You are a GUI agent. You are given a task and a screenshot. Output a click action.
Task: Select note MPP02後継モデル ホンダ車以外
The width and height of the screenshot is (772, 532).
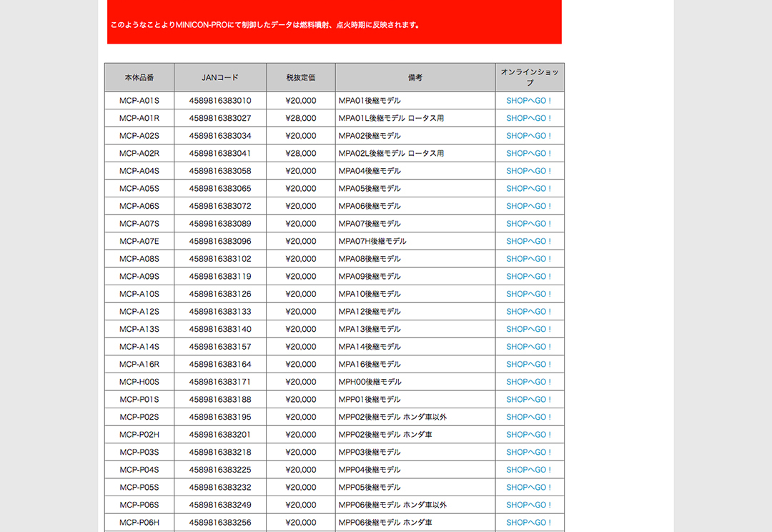click(x=392, y=417)
